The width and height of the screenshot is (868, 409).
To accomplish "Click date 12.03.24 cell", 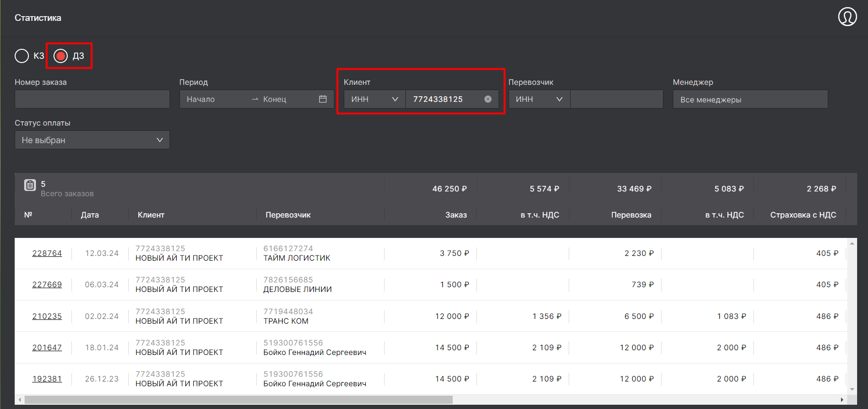I will tap(102, 253).
